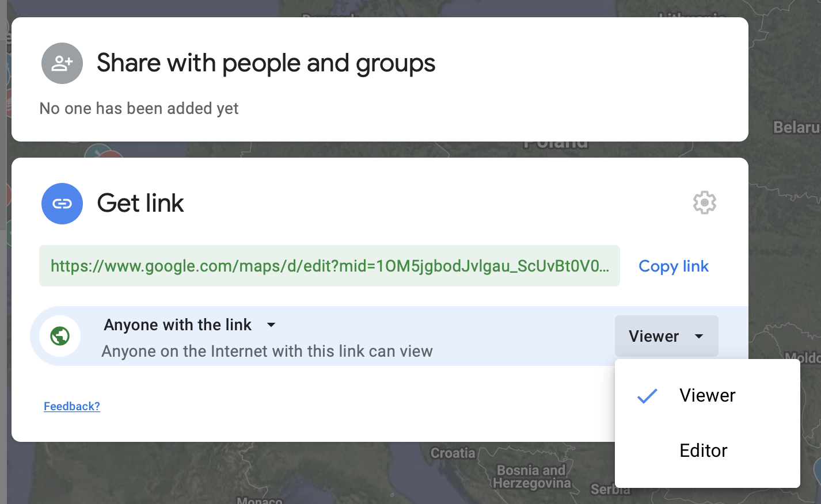Click the No one has been added yet text
Viewport: 821px width, 504px height.
[139, 109]
